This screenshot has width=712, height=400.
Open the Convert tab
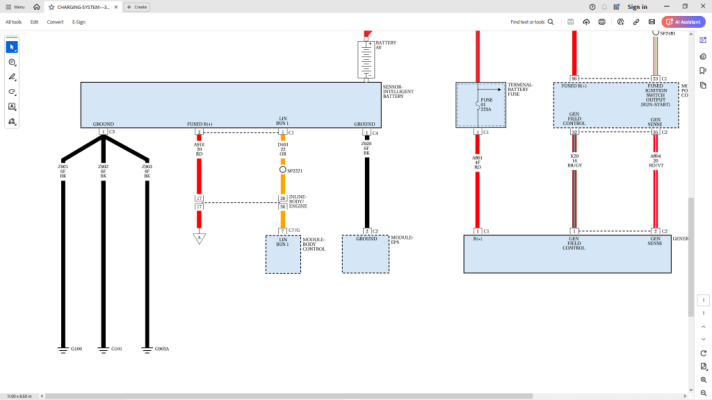55,22
